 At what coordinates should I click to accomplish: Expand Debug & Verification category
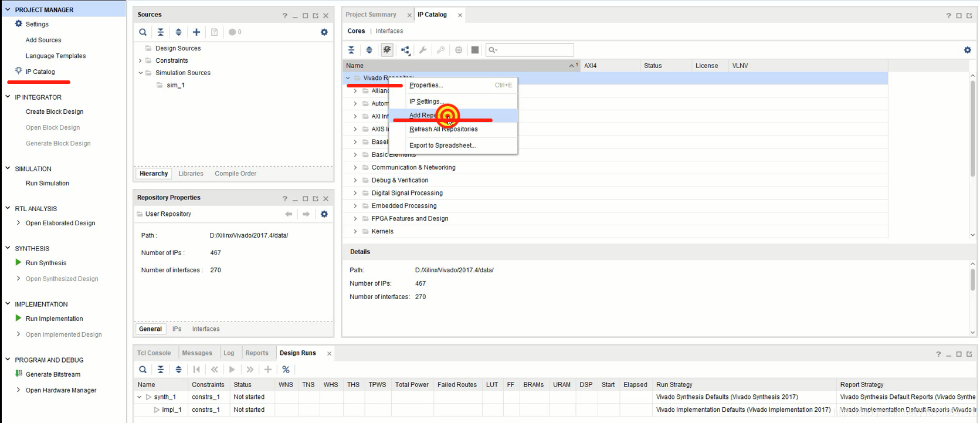pyautogui.click(x=355, y=180)
